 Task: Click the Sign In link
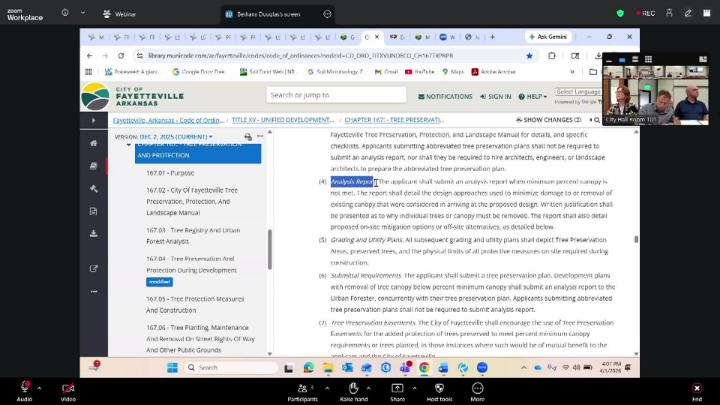coord(496,97)
